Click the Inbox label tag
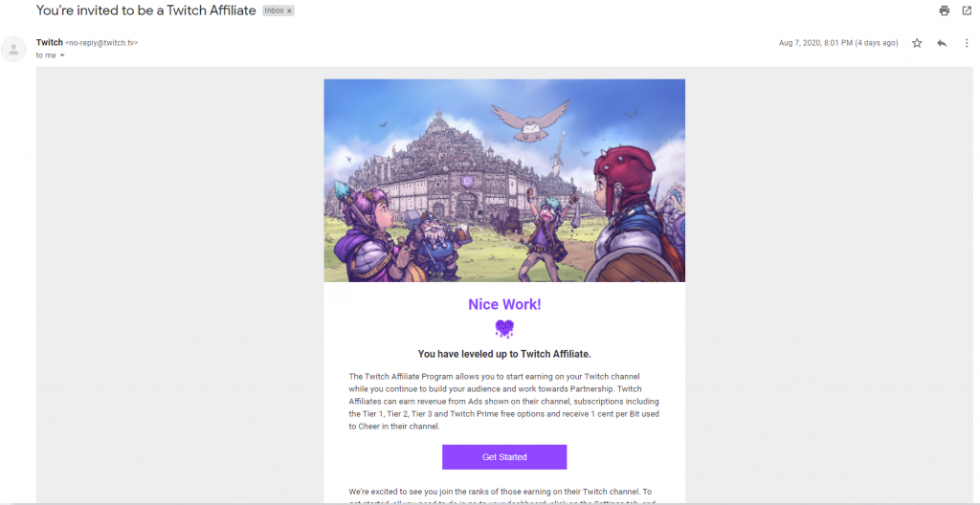This screenshot has width=980, height=505. (278, 11)
